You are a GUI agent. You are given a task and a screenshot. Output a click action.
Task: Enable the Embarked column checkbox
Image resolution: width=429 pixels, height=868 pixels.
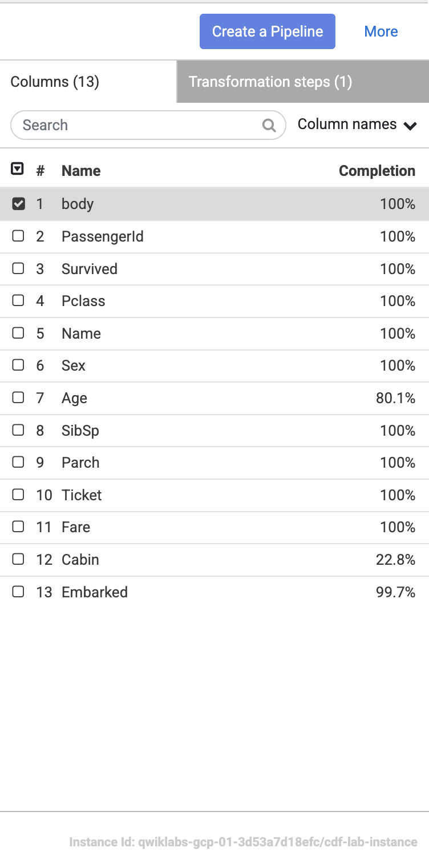tap(18, 592)
